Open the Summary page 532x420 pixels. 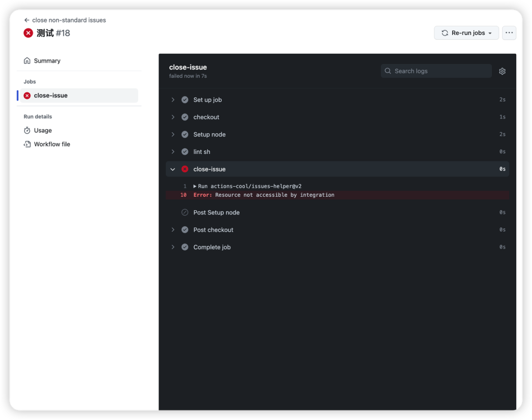point(47,61)
